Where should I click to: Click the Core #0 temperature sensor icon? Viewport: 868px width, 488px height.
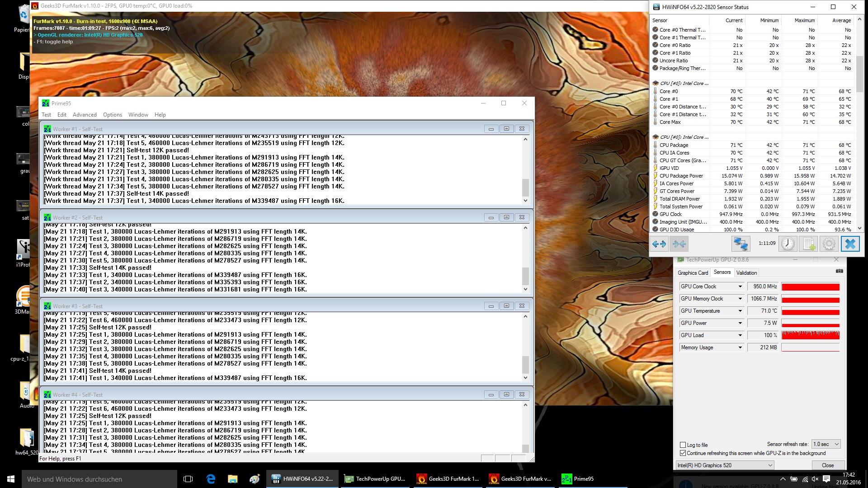point(655,91)
